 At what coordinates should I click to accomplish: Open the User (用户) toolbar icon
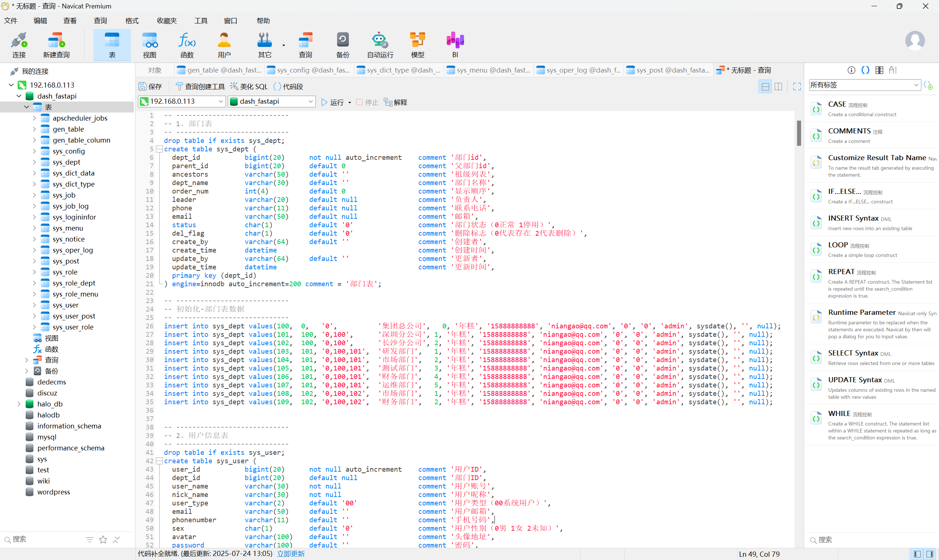pos(224,45)
